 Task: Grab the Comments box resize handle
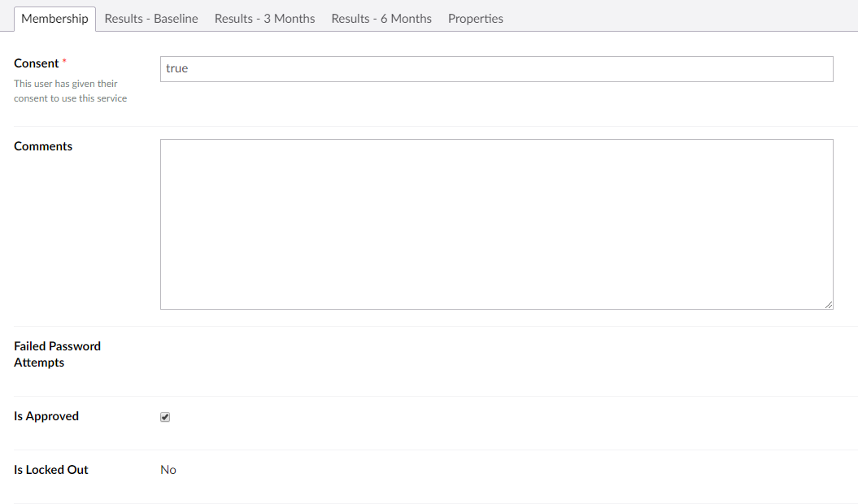point(829,305)
